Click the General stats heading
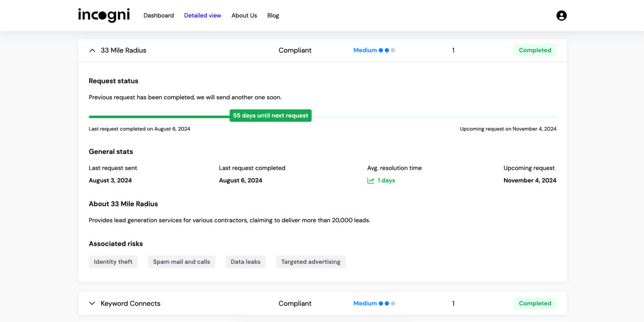This screenshot has width=644, height=322. (x=111, y=152)
